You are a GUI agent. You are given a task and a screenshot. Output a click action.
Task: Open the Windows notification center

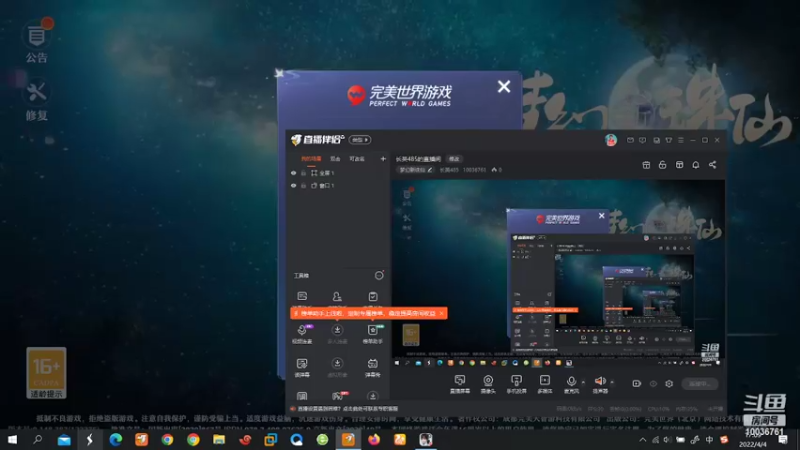click(x=783, y=440)
